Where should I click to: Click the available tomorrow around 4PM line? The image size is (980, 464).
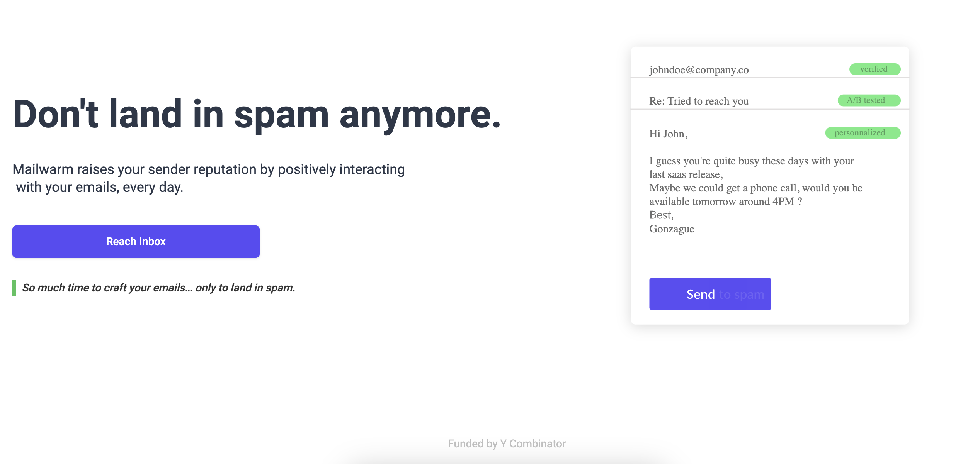click(x=725, y=202)
